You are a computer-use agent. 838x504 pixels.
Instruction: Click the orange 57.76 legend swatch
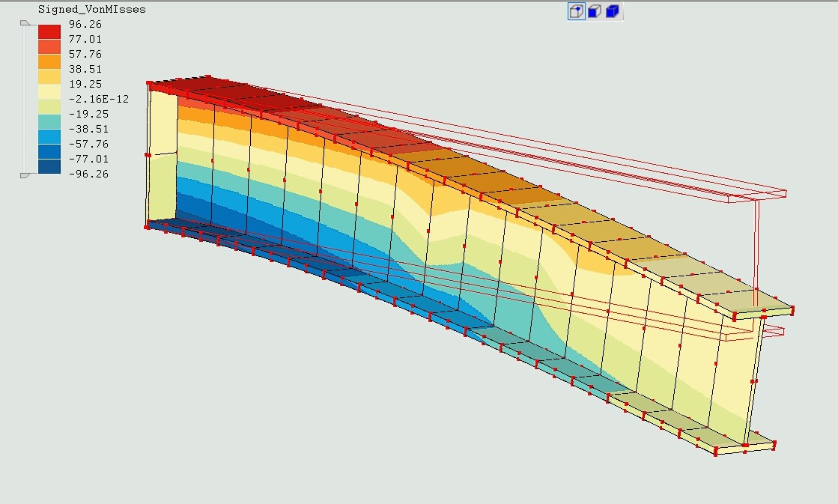[49, 61]
